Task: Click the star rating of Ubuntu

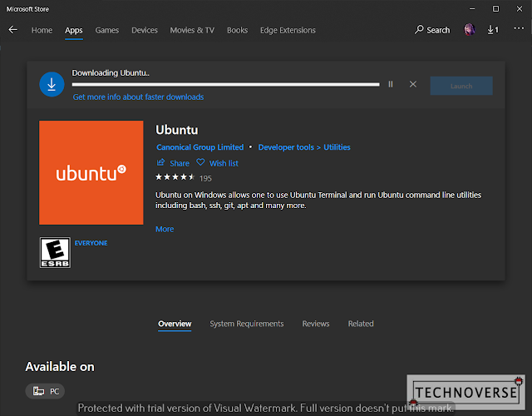Action: pyautogui.click(x=175, y=177)
